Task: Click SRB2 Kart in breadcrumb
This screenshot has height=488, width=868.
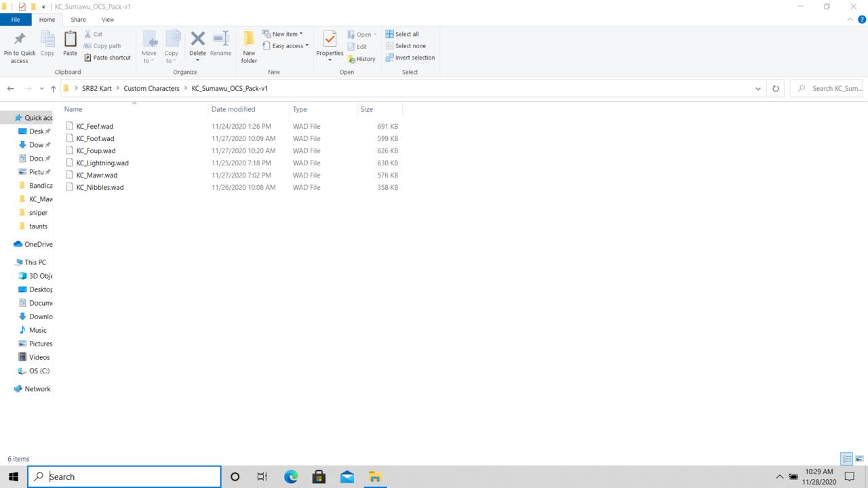Action: pos(97,88)
